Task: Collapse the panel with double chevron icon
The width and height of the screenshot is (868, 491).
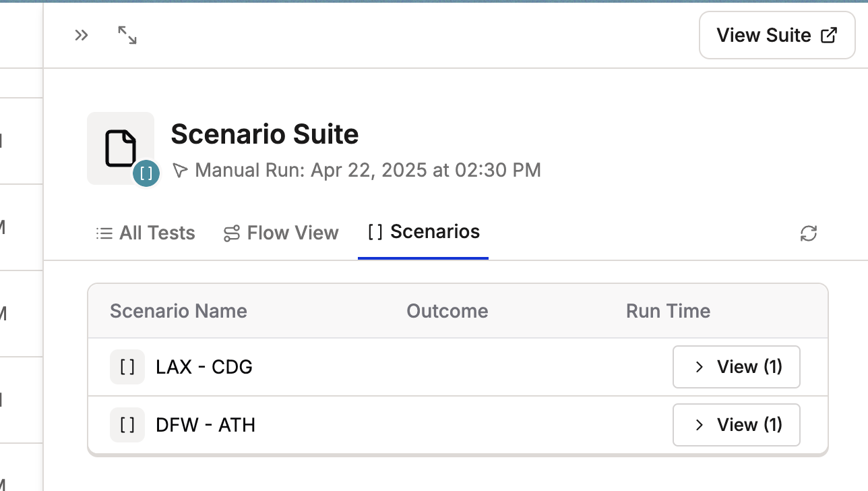Action: (x=82, y=35)
